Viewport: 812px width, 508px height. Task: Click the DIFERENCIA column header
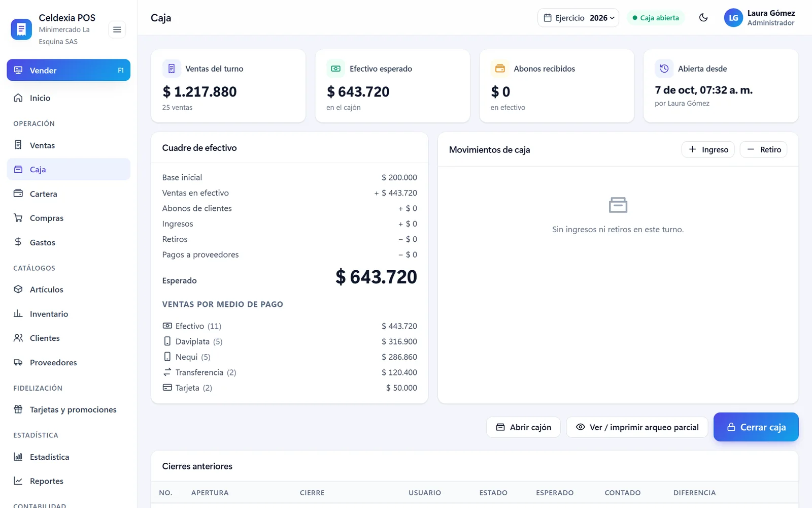pyautogui.click(x=694, y=493)
